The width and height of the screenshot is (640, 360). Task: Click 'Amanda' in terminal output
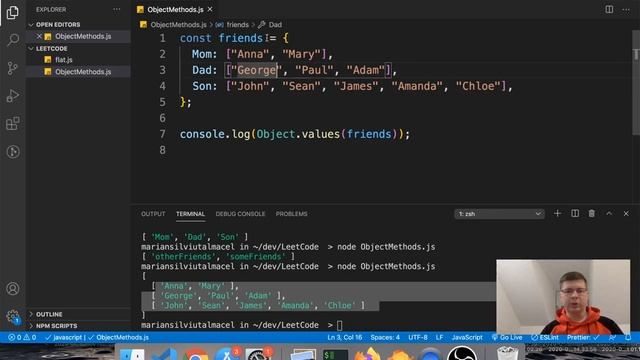[x=296, y=305]
